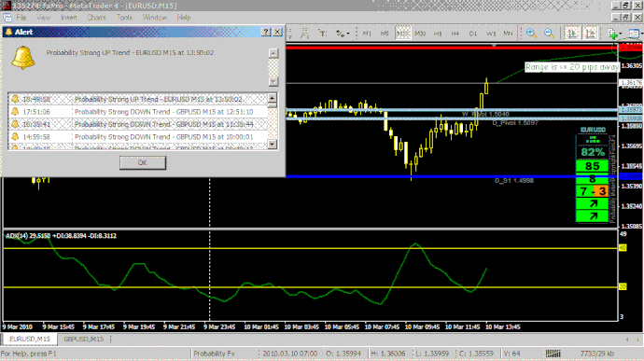Close the Alert dialog

click(x=277, y=32)
